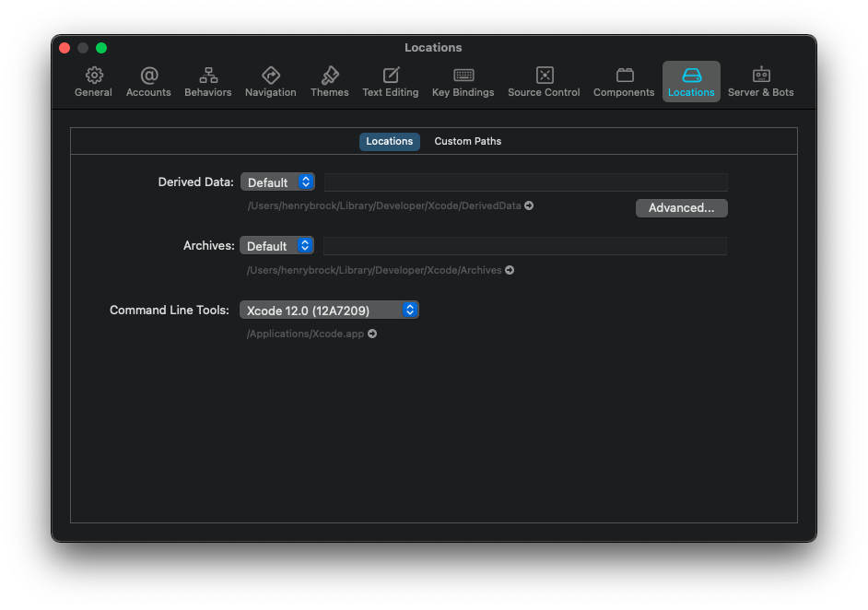This screenshot has width=868, height=610.
Task: Reveal the DerivedData folder with its arrow link
Action: coord(528,205)
